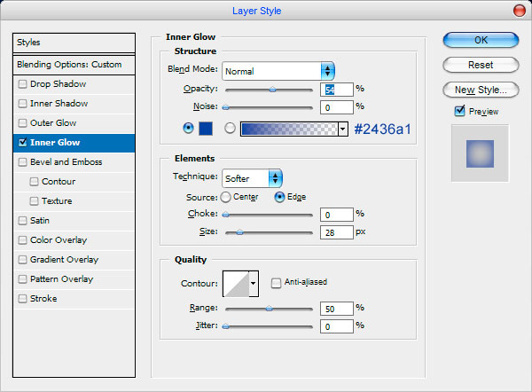Click the style preview thumbnail
The height and width of the screenshot is (392, 532).
pyautogui.click(x=480, y=153)
